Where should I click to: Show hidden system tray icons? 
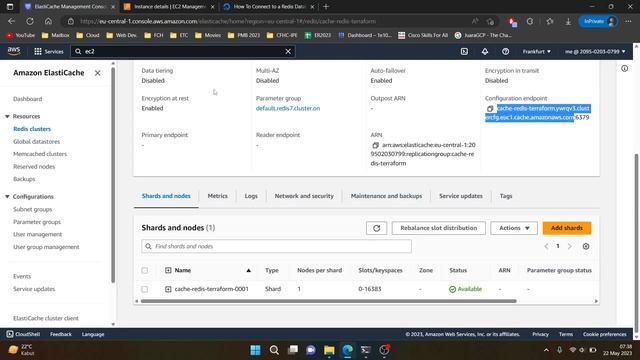(x=546, y=350)
